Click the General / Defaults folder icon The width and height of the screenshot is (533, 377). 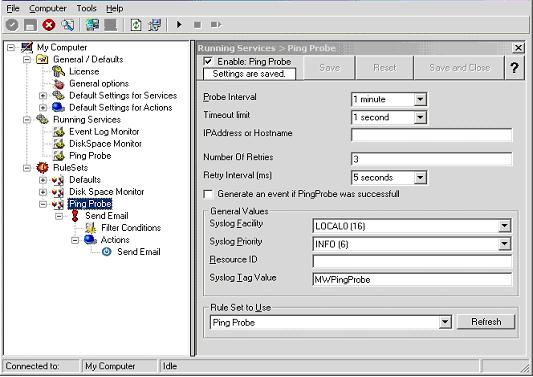coord(42,59)
